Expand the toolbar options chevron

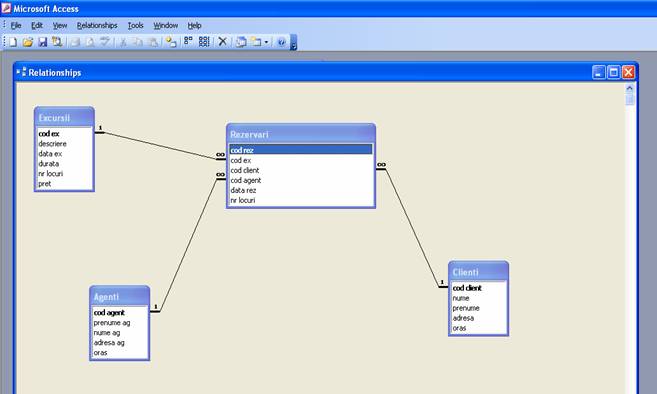point(293,42)
